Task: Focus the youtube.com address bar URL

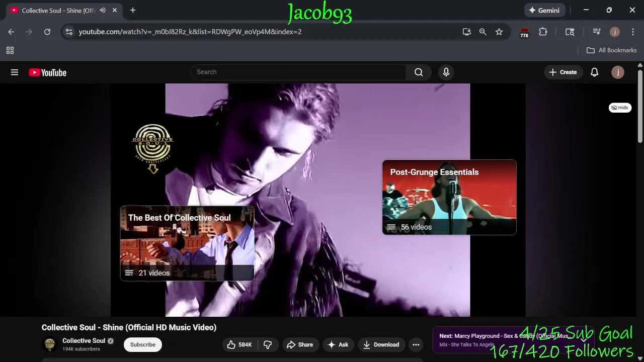Action: coord(190,32)
